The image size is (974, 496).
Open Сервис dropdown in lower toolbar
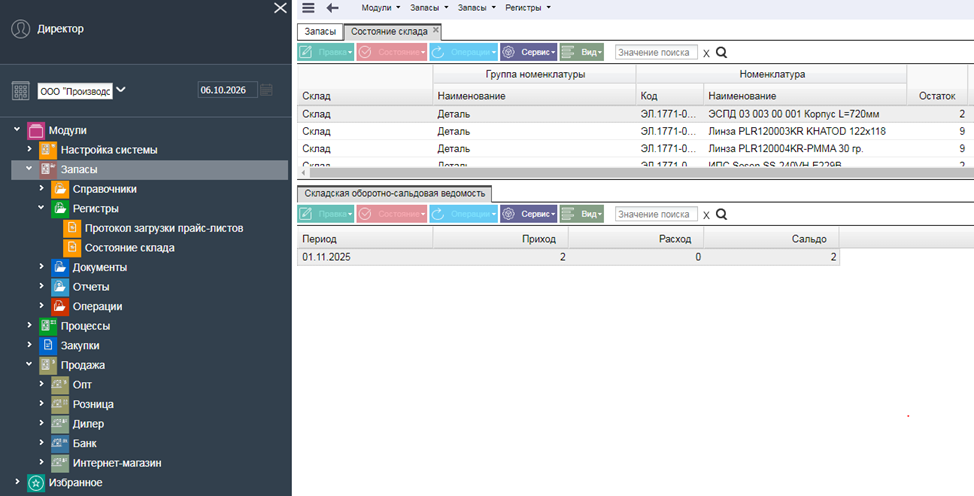point(529,214)
